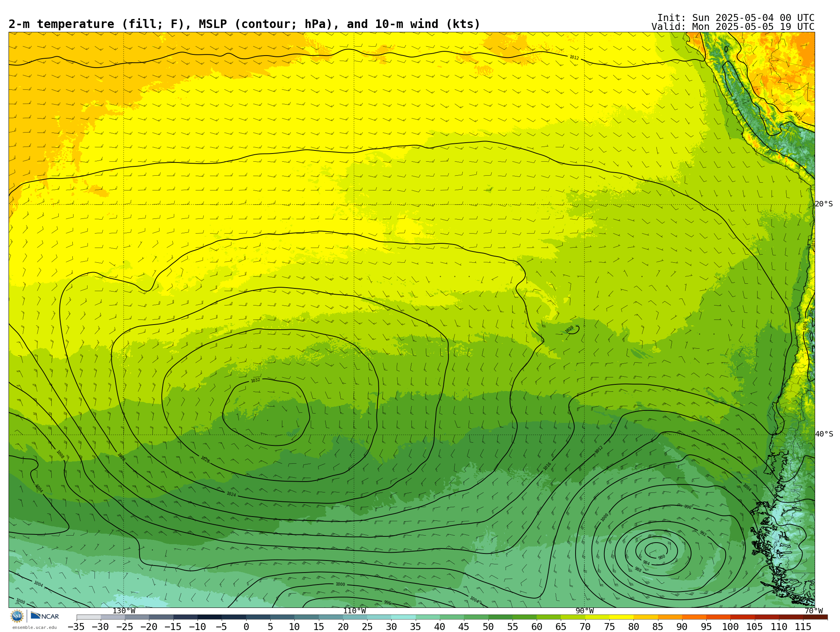Click the colorbar tick label '-35'
The width and height of the screenshot is (840, 632).
[x=76, y=627]
